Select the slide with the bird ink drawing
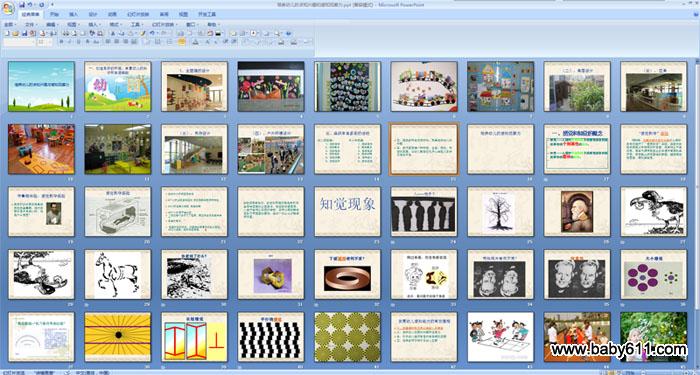This screenshot has width=700, height=375. click(x=654, y=211)
